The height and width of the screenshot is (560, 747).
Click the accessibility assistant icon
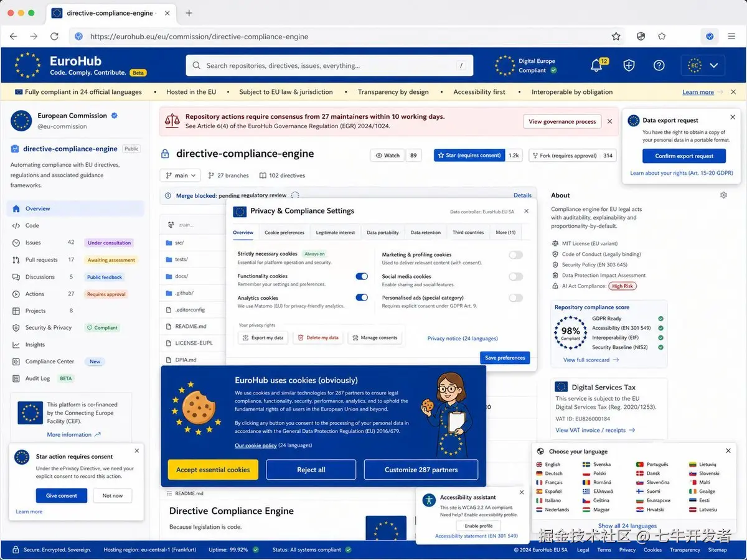pyautogui.click(x=429, y=500)
